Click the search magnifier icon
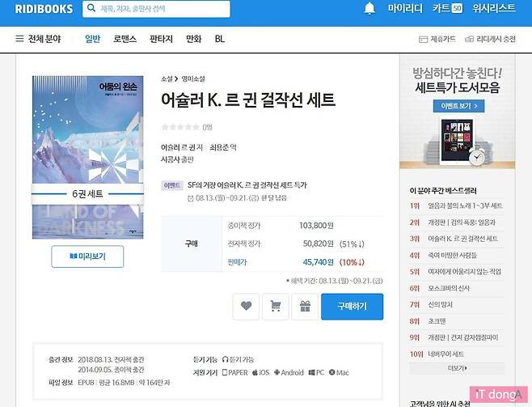Image resolution: width=532 pixels, height=407 pixels. tap(91, 8)
